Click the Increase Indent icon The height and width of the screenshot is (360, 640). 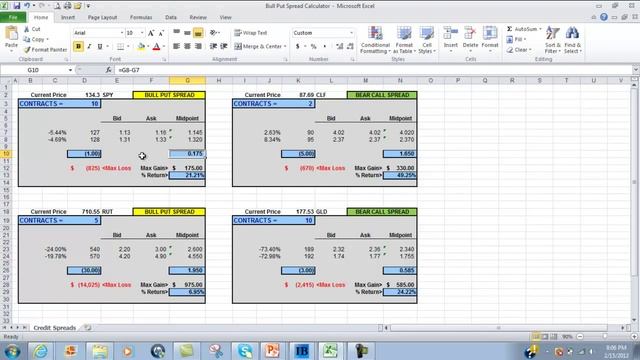tap(224, 47)
